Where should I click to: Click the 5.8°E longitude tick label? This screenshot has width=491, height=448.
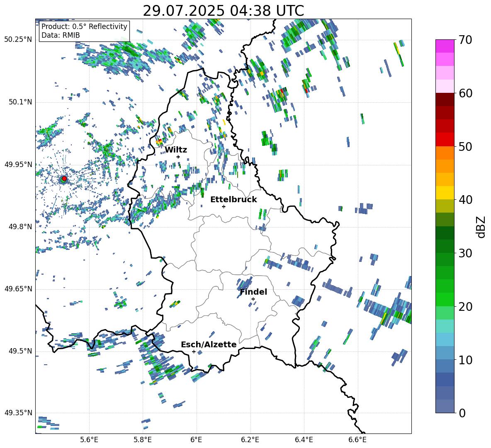point(143,440)
